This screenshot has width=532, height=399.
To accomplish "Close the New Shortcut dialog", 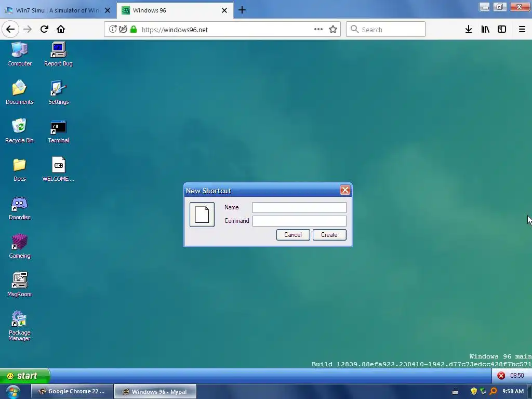I will pyautogui.click(x=345, y=190).
